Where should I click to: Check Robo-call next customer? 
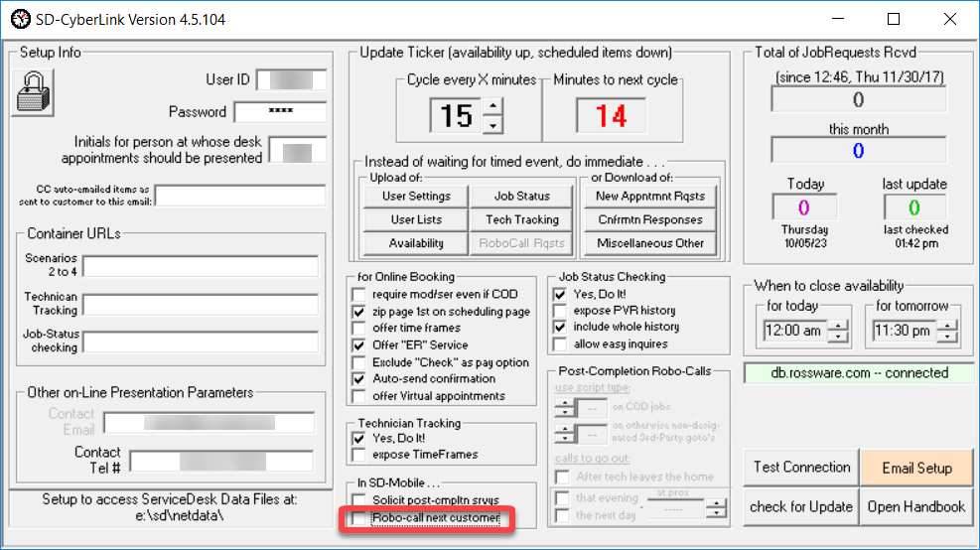[x=358, y=518]
